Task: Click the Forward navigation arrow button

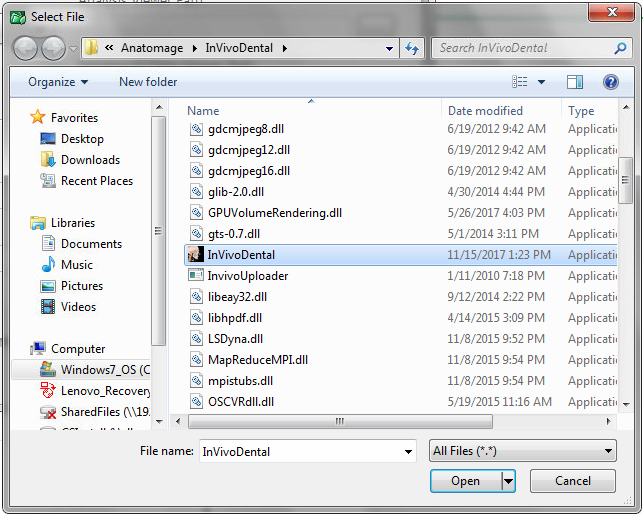Action: click(54, 48)
